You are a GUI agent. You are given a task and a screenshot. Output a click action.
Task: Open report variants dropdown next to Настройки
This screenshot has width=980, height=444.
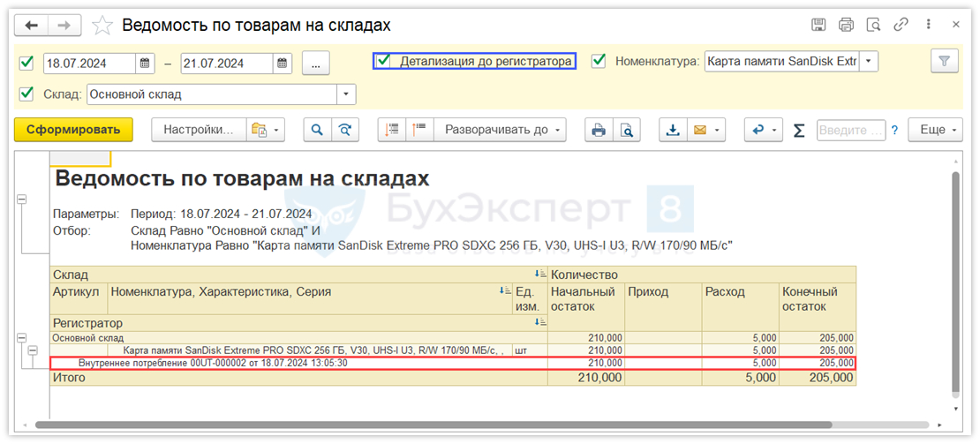266,130
